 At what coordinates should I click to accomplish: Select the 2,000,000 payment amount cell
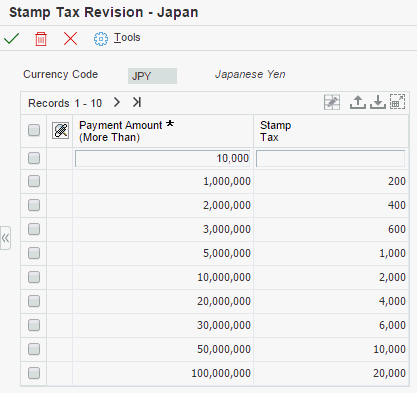(163, 205)
